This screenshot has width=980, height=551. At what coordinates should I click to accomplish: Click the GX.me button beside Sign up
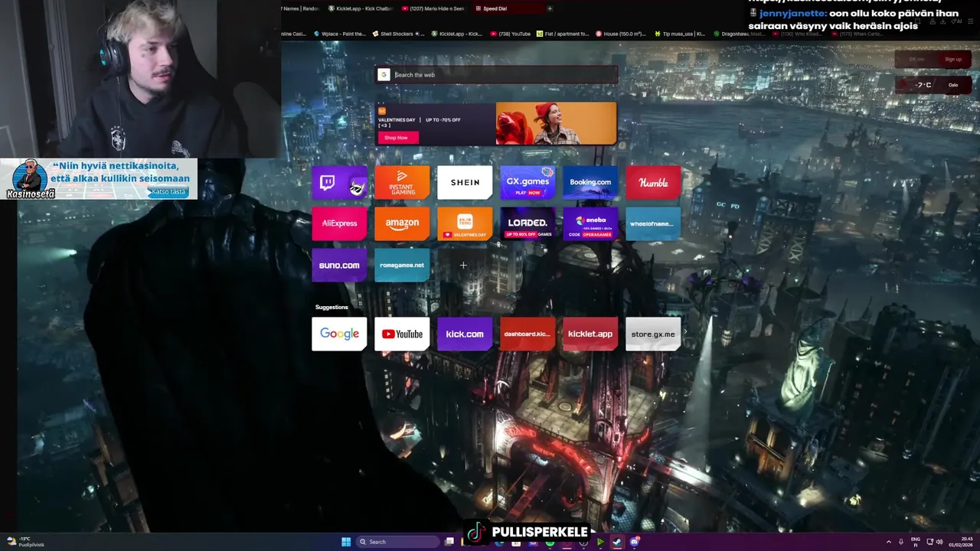click(916, 59)
